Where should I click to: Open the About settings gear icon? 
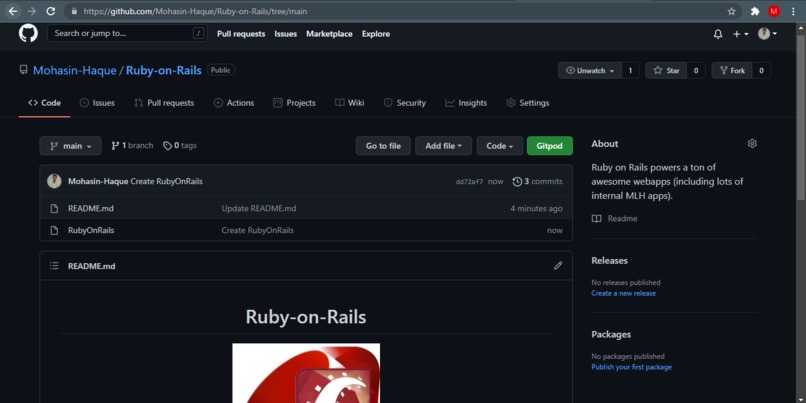pyautogui.click(x=752, y=143)
